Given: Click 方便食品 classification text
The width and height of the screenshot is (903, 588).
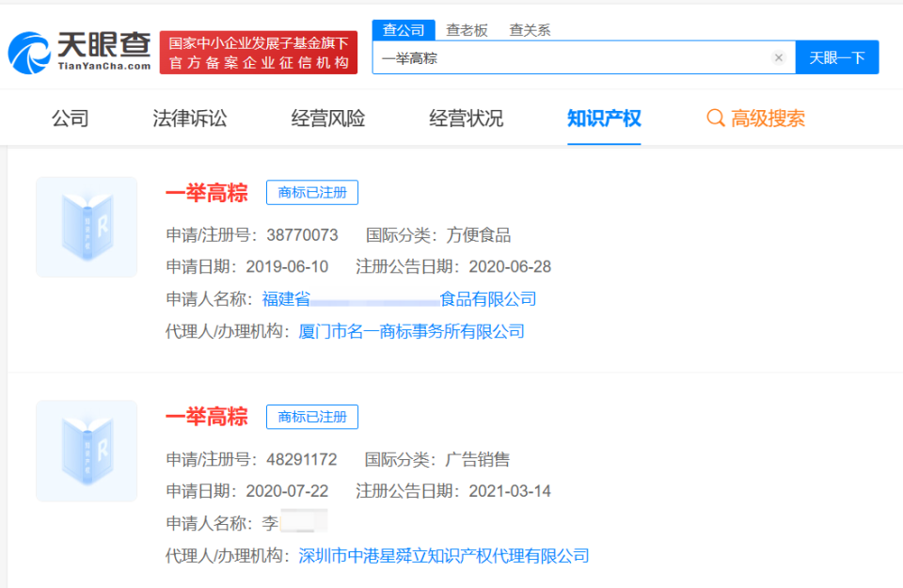Looking at the screenshot, I should point(479,235).
